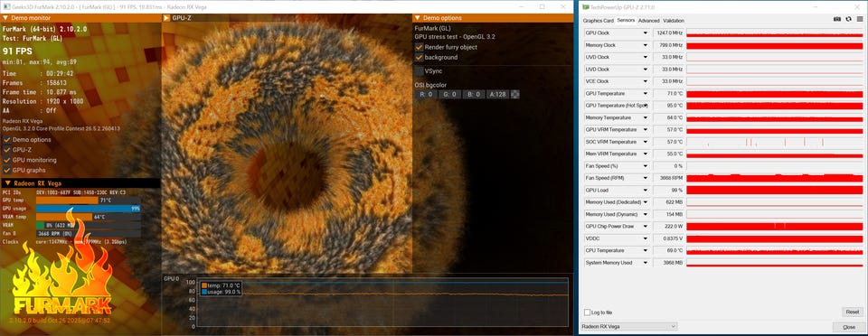868x336 pixels.
Task: Click the 3668 RPM fan speed value
Action: 668,178
